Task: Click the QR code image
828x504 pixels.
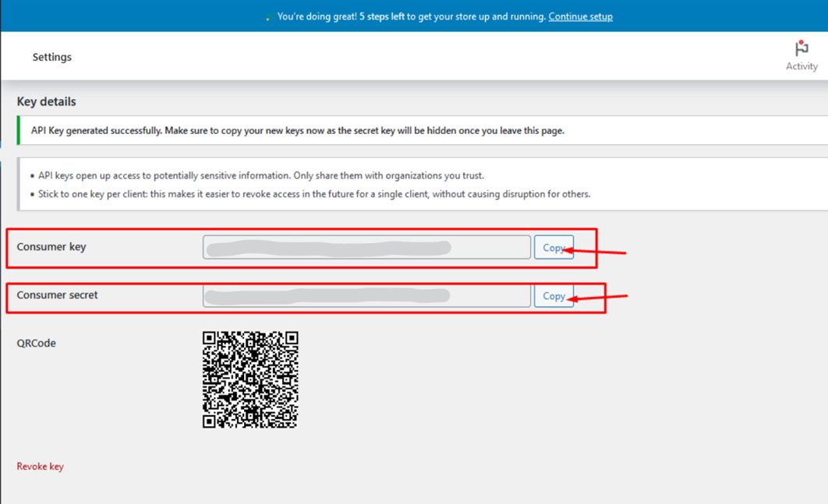Action: tap(250, 379)
